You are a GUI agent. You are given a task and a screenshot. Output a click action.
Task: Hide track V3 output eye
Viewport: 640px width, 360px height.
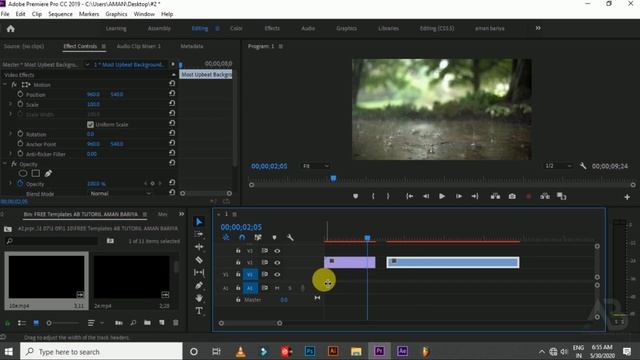coord(277,251)
